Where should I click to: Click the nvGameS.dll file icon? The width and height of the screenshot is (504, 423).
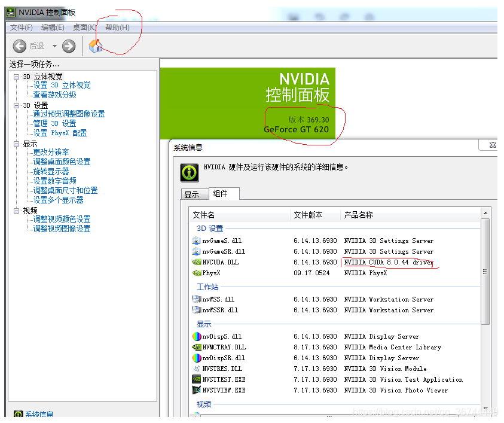[196, 241]
